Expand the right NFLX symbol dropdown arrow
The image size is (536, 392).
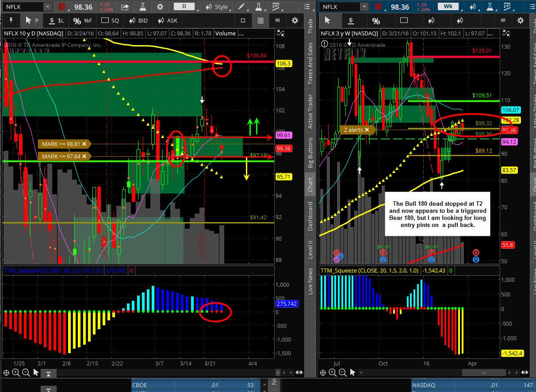coord(364,7)
